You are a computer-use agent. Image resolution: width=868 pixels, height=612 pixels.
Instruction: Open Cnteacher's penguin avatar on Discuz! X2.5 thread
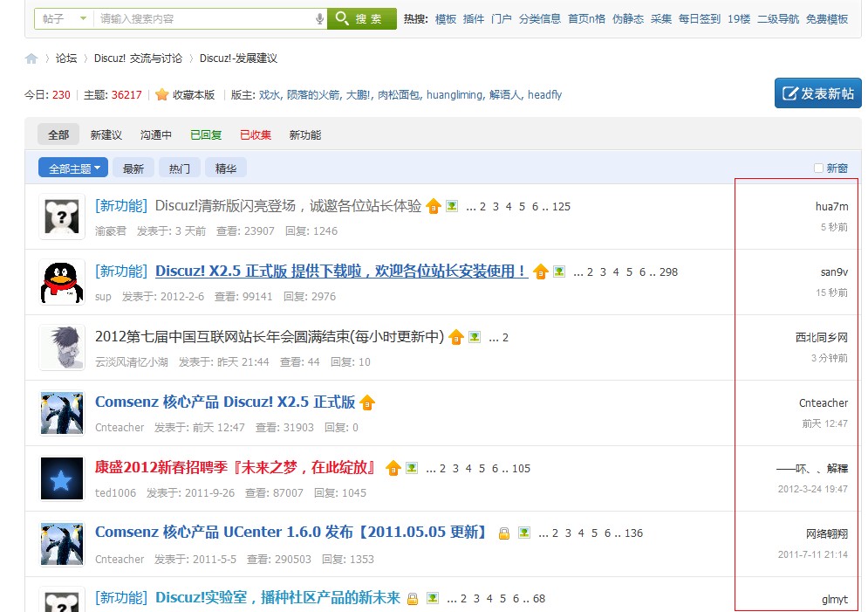pos(62,413)
